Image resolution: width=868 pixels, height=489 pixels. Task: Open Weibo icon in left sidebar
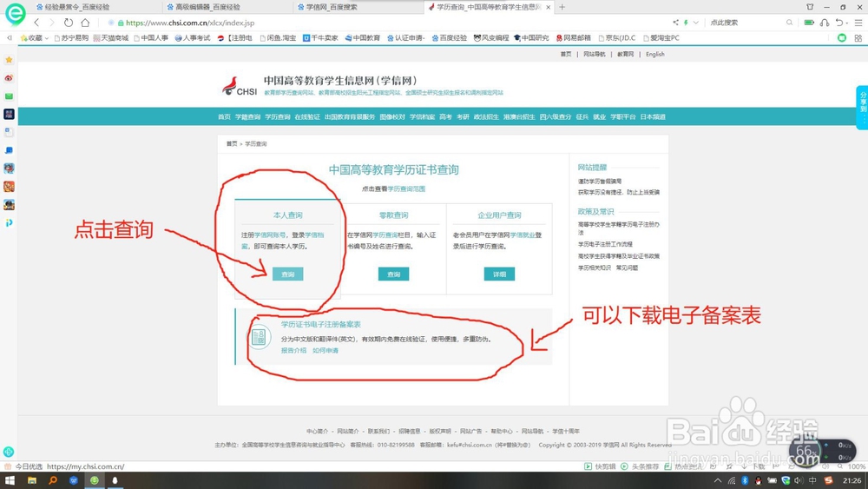point(9,78)
